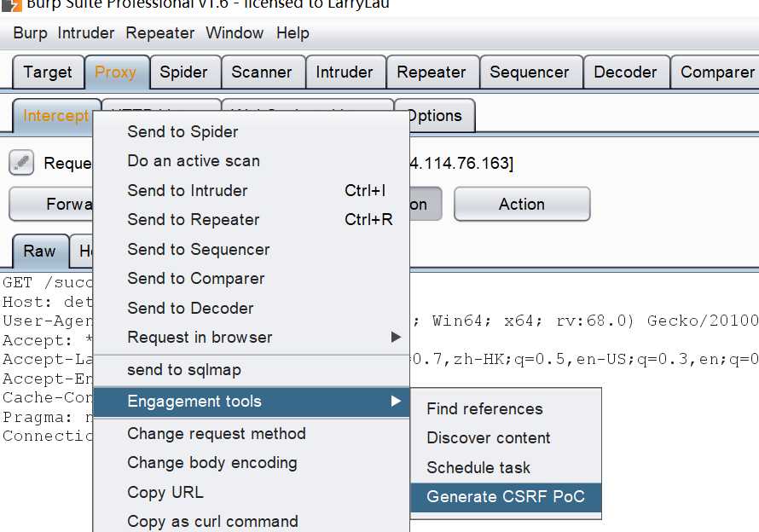Click the Forward button
This screenshot has height=532, width=759.
click(x=51, y=204)
